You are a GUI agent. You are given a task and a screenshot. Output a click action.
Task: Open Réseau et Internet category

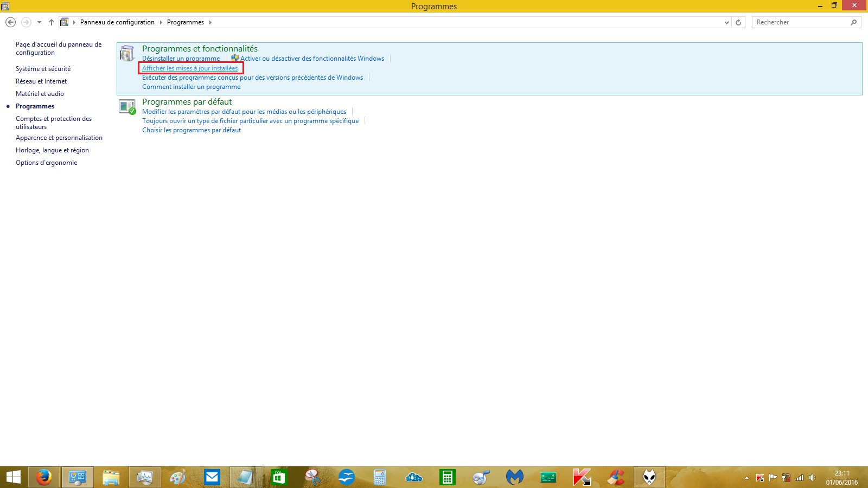(41, 81)
